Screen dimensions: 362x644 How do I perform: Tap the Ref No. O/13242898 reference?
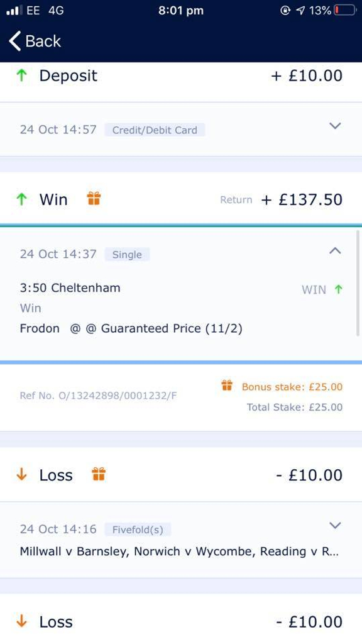[99, 396]
